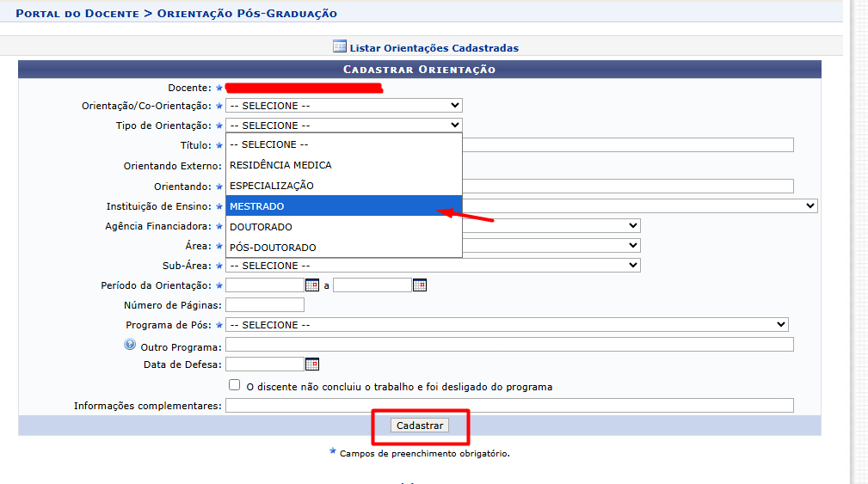Click the Cadastrar Orientação header text
Image resolution: width=868 pixels, height=484 pixels.
(x=419, y=69)
